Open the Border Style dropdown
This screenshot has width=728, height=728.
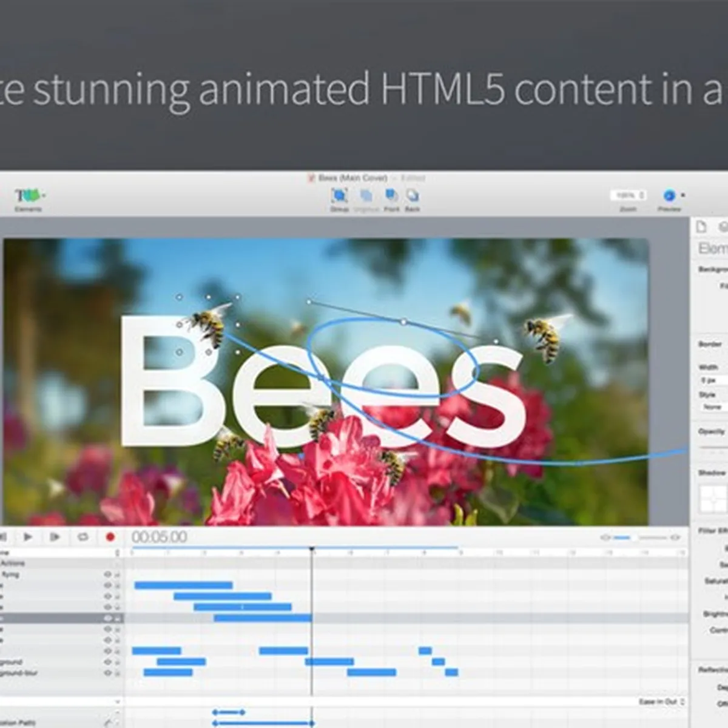tap(715, 407)
